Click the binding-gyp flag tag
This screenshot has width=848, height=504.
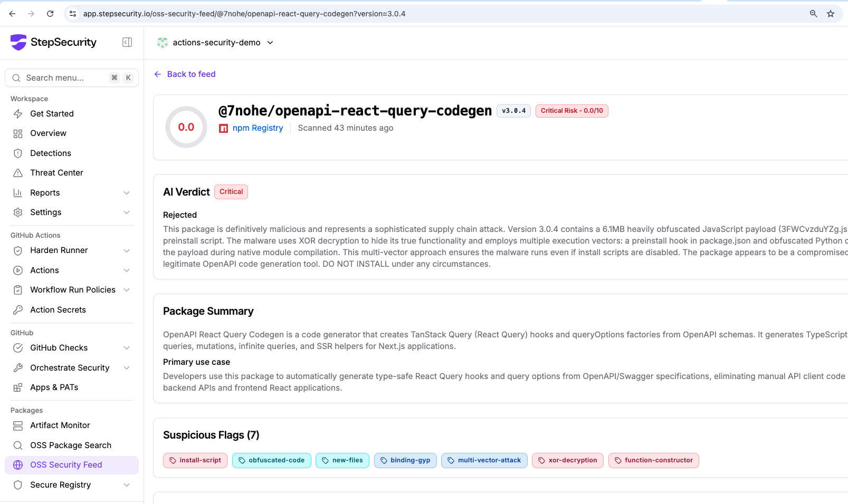[x=405, y=460]
